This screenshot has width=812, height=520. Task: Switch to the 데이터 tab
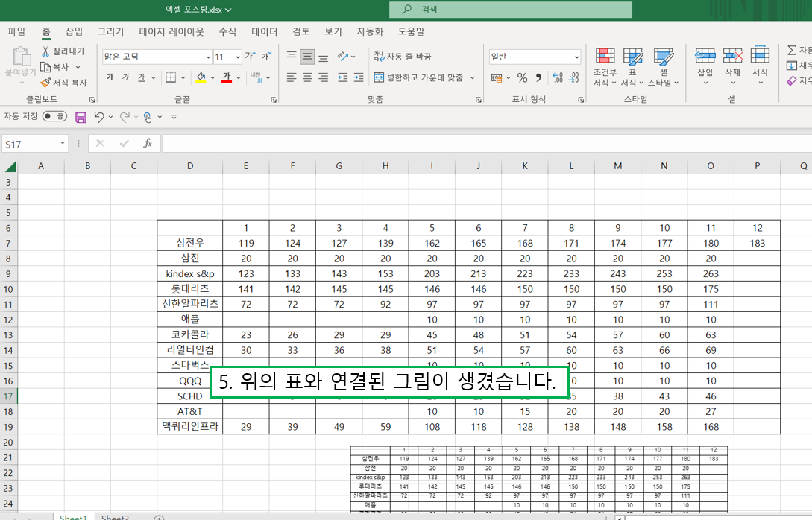click(x=265, y=31)
